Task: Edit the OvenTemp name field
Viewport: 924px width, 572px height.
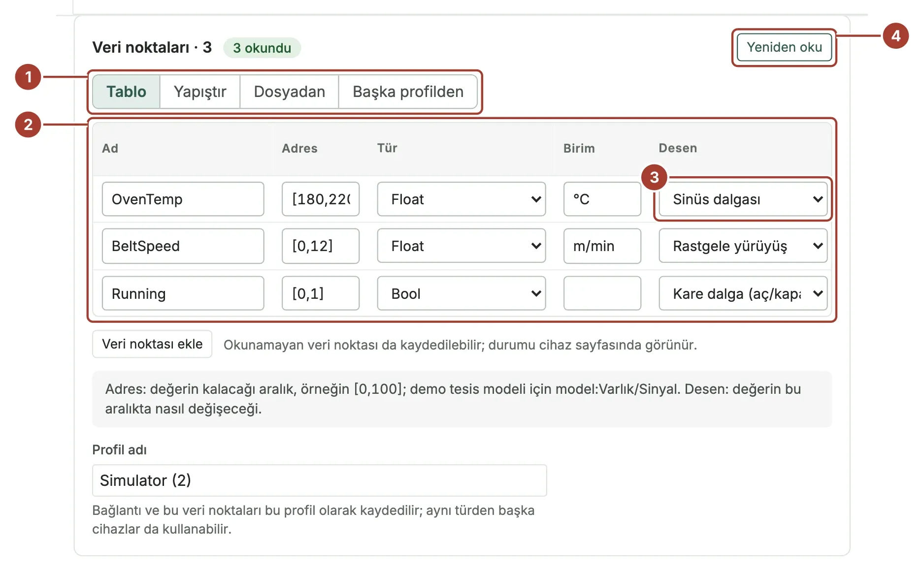Action: tap(183, 199)
